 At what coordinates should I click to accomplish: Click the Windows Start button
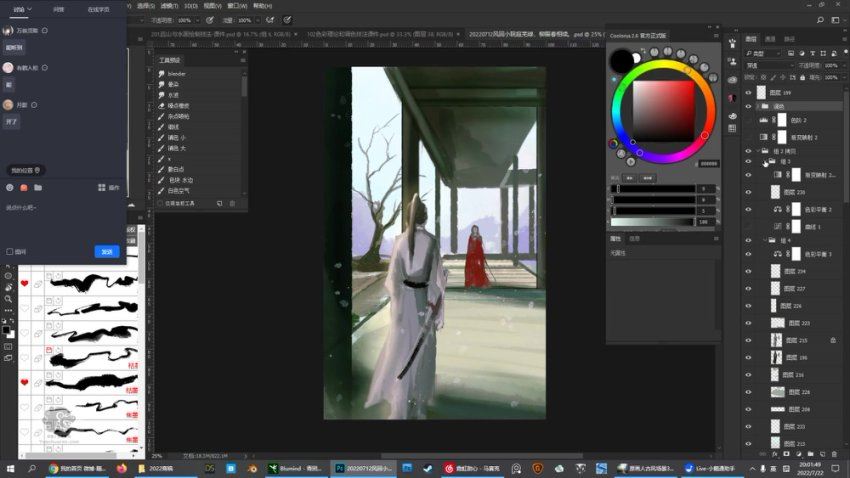10,468
